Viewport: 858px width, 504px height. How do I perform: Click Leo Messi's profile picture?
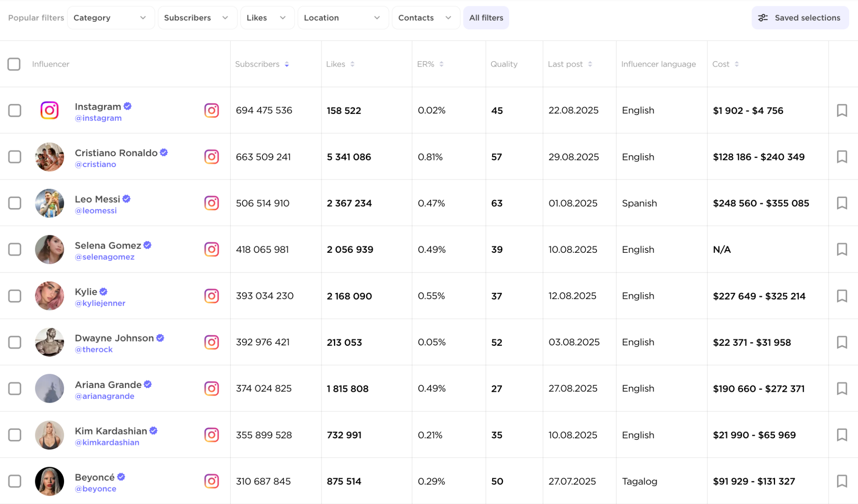49,203
